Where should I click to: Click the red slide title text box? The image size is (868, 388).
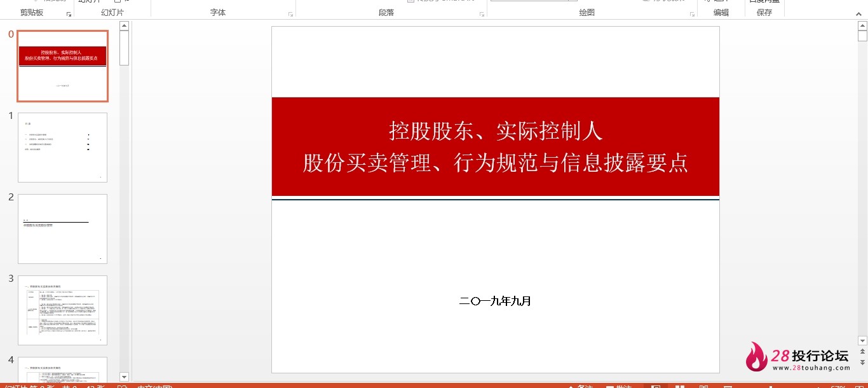pos(496,147)
